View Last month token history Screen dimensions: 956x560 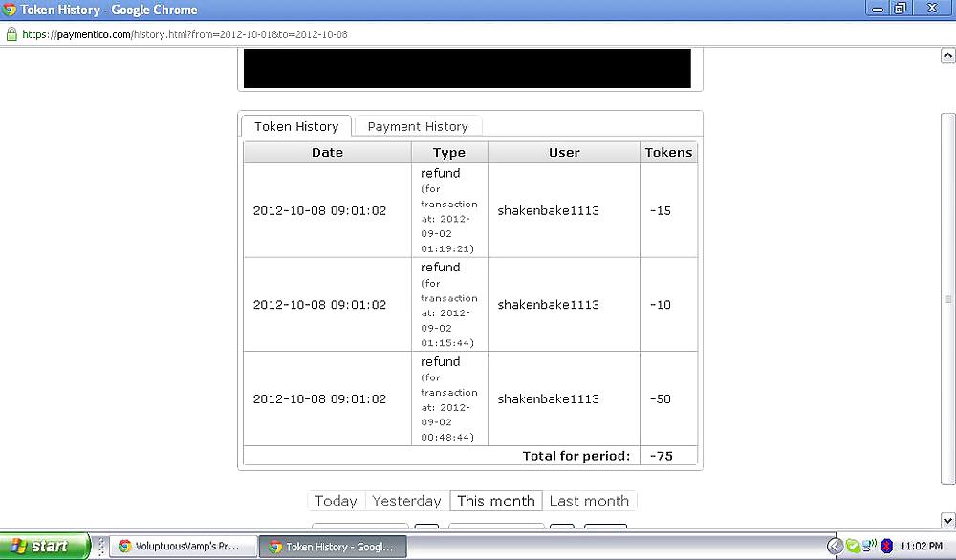pyautogui.click(x=589, y=501)
